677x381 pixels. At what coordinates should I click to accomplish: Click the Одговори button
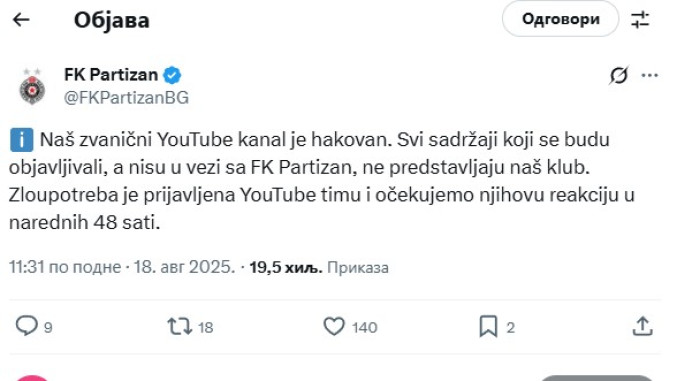560,19
